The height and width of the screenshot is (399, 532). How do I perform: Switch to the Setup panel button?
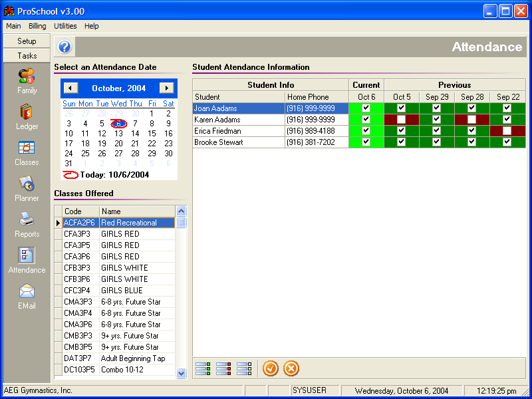tap(27, 41)
